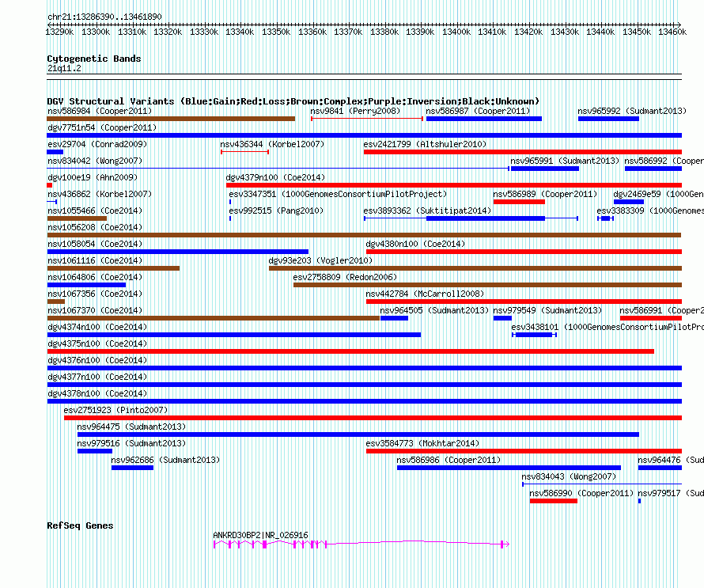
Task: Select dgv4376n100 (Coe2014) variant
Action: point(364,368)
